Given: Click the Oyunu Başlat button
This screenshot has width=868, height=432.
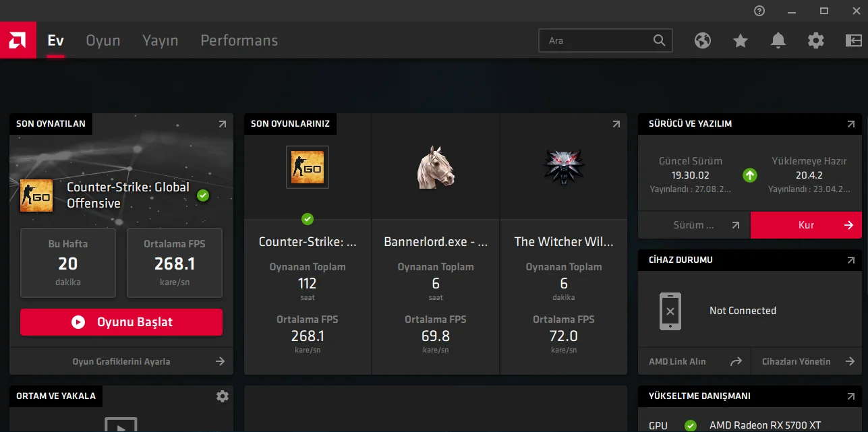Looking at the screenshot, I should click(121, 322).
